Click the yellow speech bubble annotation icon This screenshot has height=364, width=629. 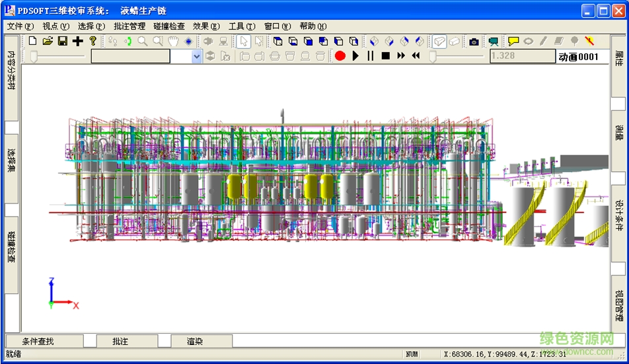coord(513,41)
